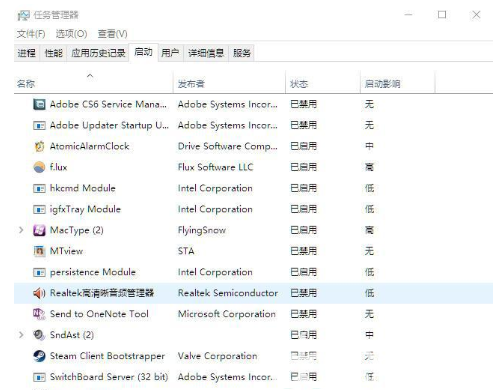Sort by the 发布者 column header
The image size is (500, 390).
point(191,84)
